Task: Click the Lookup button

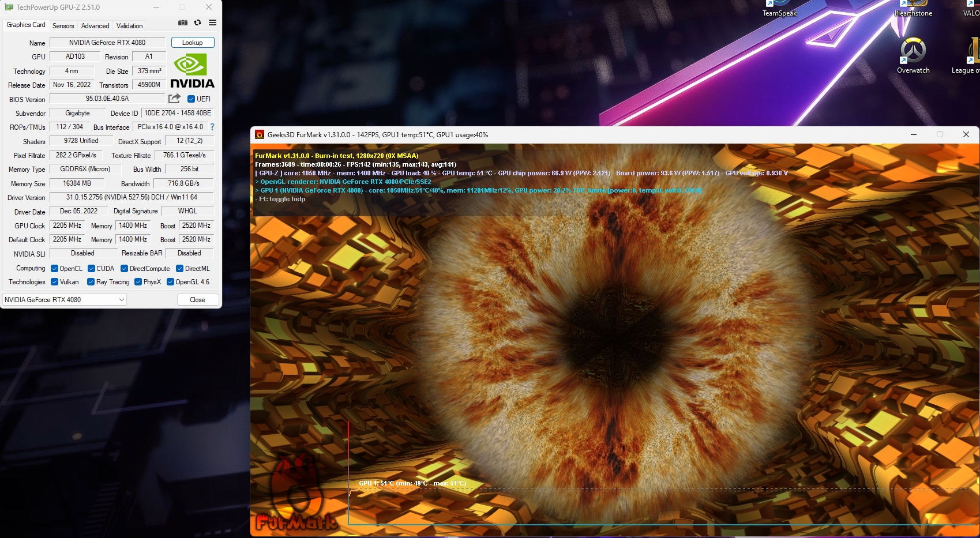Action: 193,43
